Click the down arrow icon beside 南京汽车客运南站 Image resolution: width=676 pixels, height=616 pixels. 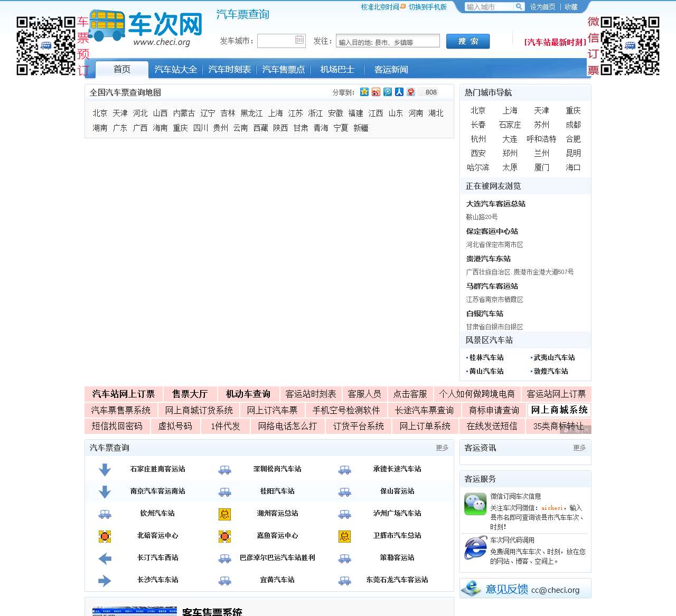click(105, 491)
